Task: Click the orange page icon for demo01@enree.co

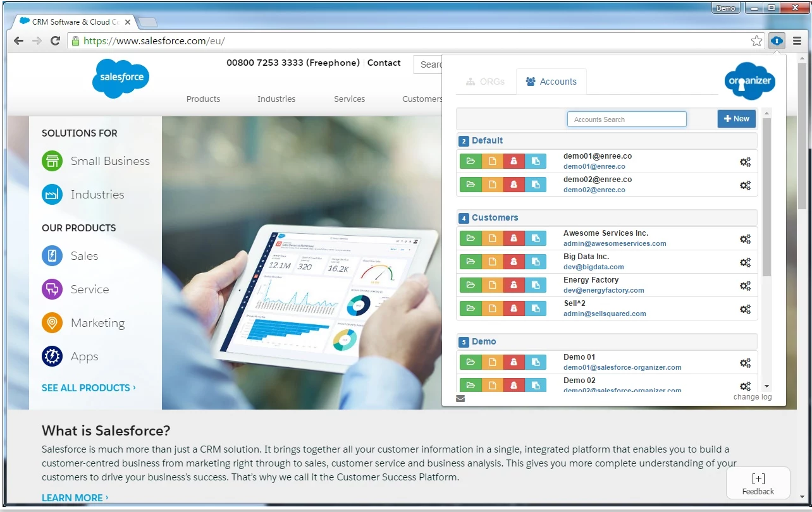Action: click(493, 161)
